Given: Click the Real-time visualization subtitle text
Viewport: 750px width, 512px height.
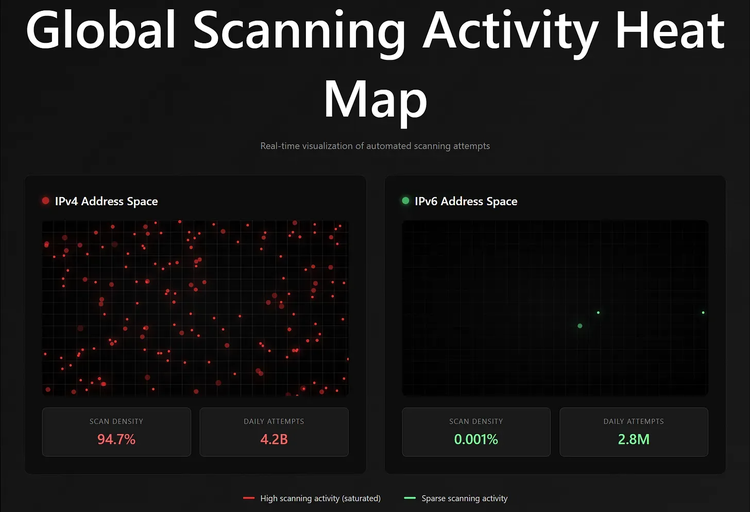Looking at the screenshot, I should 375,146.
